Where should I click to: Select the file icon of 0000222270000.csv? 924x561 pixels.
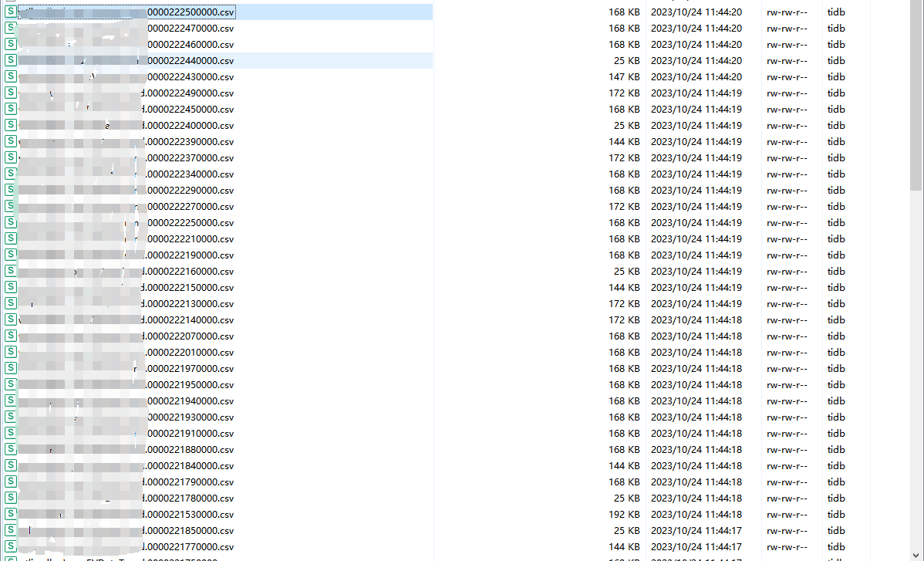[11, 206]
